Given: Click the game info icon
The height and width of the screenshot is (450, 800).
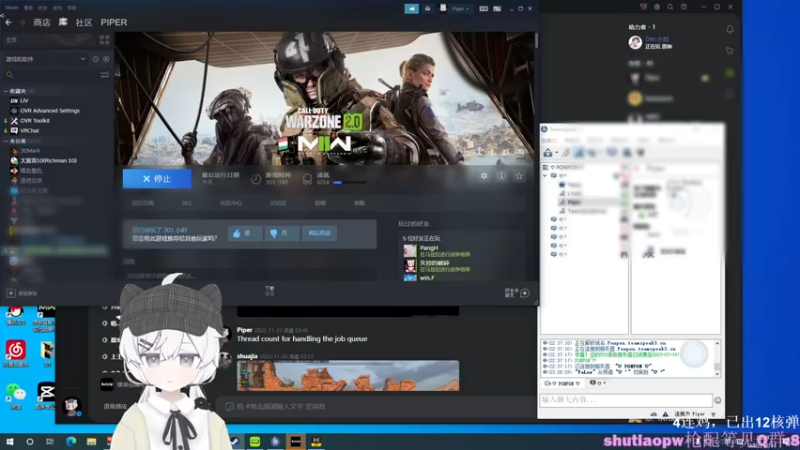Looking at the screenshot, I should point(502,176).
